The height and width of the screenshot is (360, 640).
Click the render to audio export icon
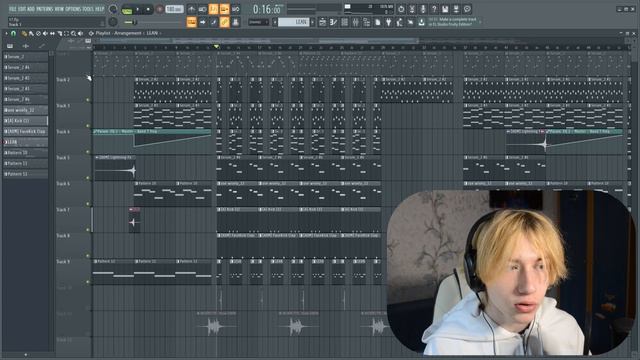point(456,9)
